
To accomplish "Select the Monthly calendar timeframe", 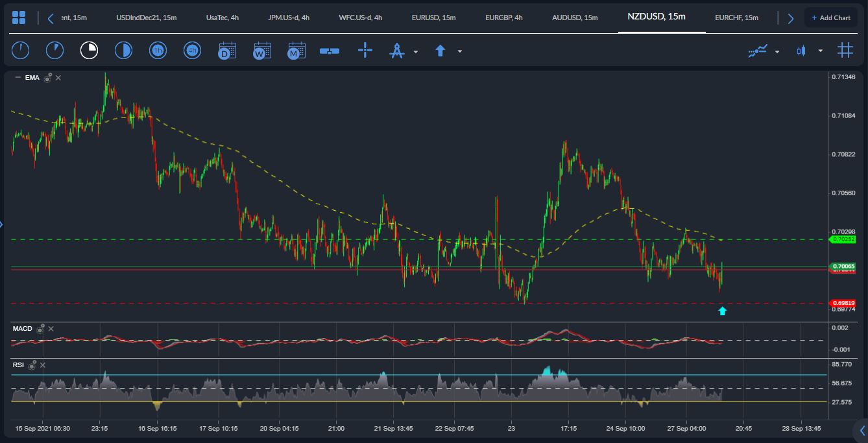I will [296, 50].
